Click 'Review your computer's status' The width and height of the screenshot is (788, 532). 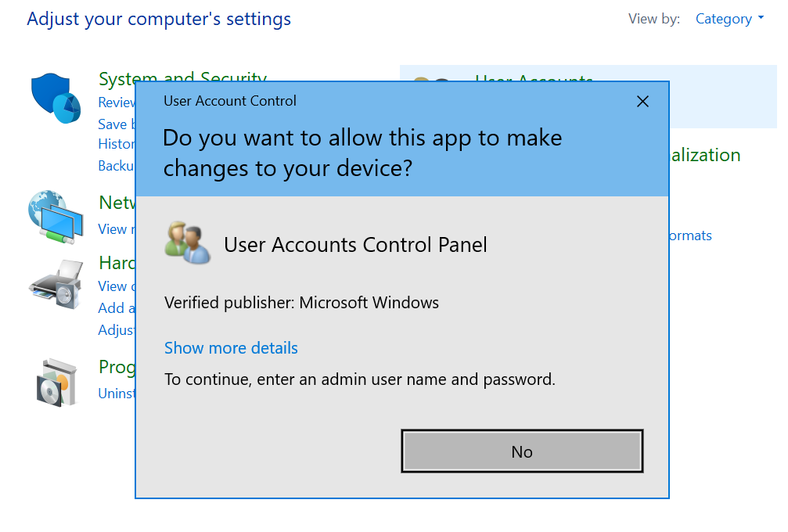click(116, 102)
